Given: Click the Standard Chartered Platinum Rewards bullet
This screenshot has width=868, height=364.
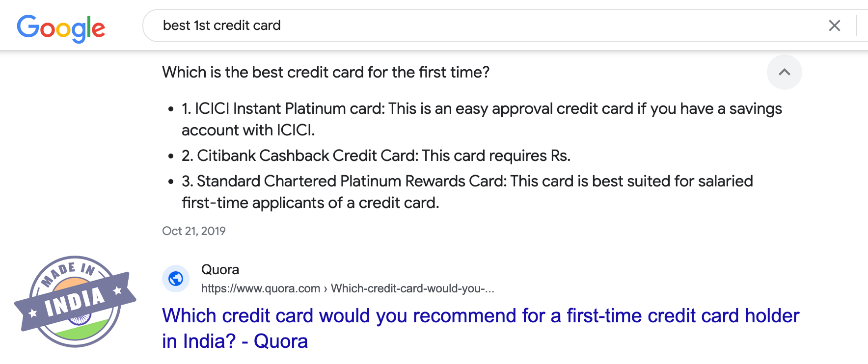Looking at the screenshot, I should tap(466, 182).
